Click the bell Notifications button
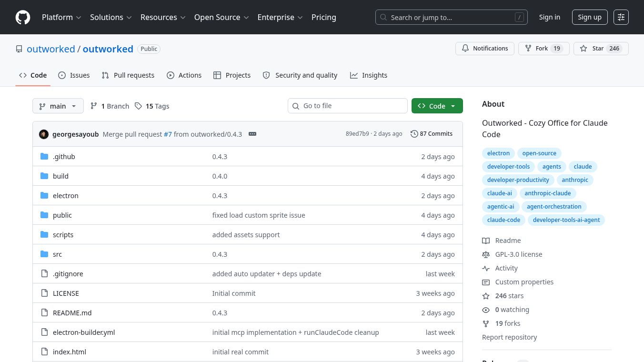The height and width of the screenshot is (362, 644). (x=484, y=49)
